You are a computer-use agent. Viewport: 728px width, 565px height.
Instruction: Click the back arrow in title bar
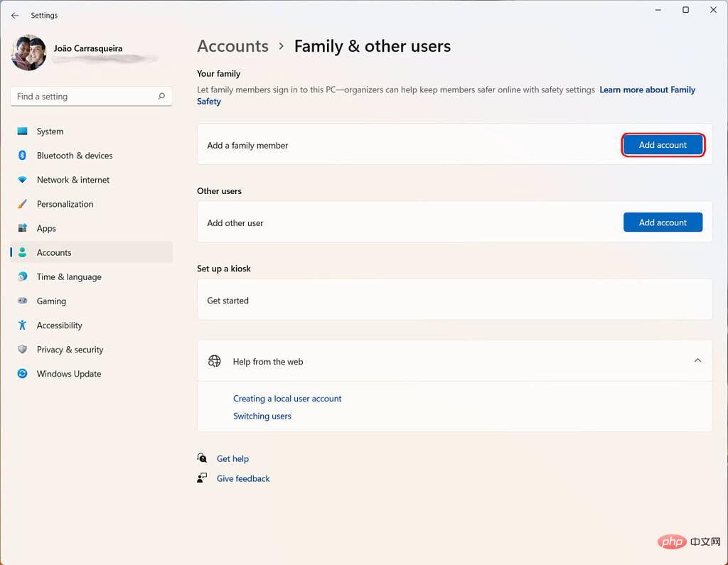click(15, 15)
